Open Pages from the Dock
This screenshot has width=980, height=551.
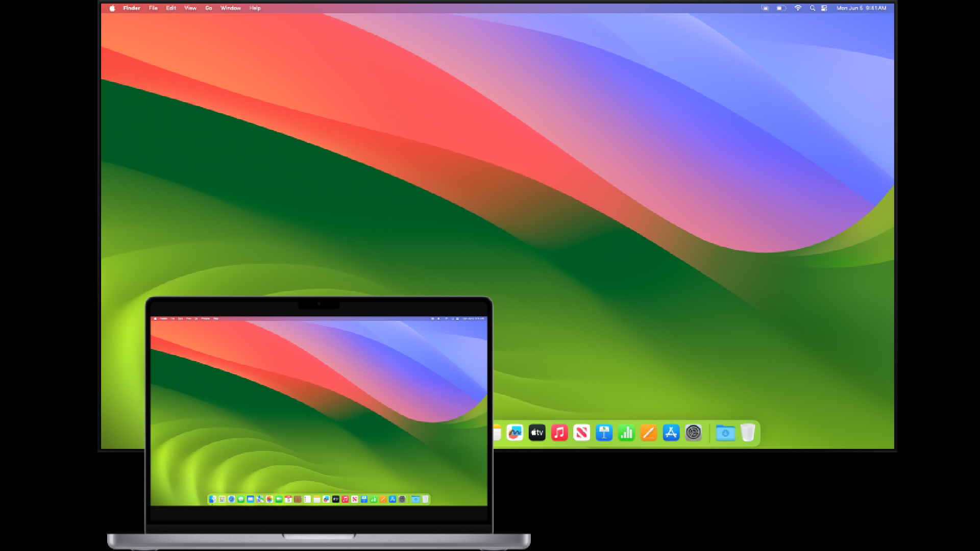(x=648, y=433)
